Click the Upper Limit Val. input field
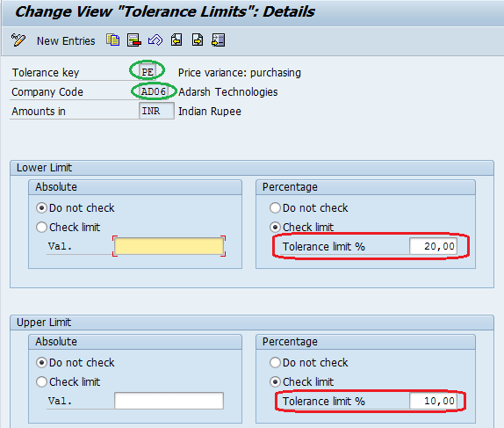The image size is (504, 428). point(169,401)
